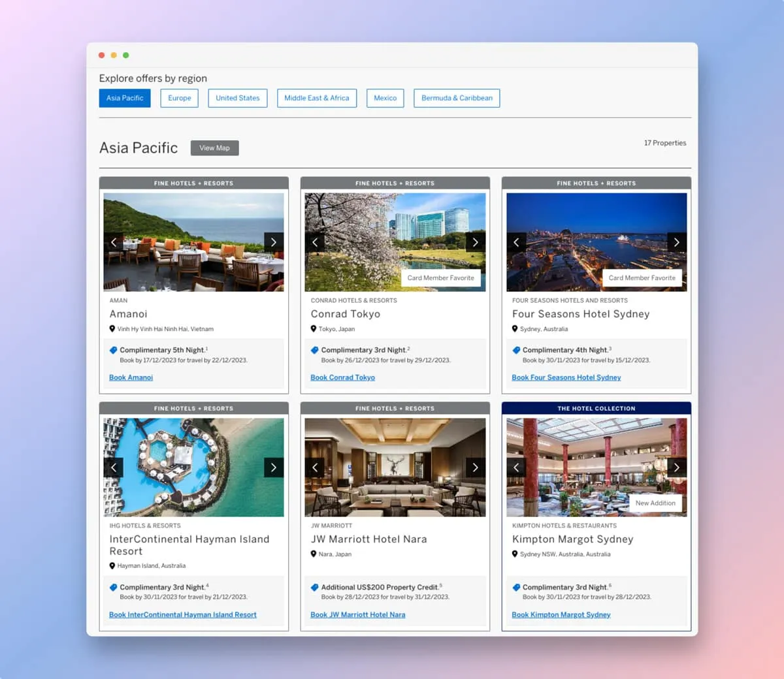Show previous photo of Conrad Tokyo
This screenshot has height=679, width=784.
pyautogui.click(x=315, y=242)
